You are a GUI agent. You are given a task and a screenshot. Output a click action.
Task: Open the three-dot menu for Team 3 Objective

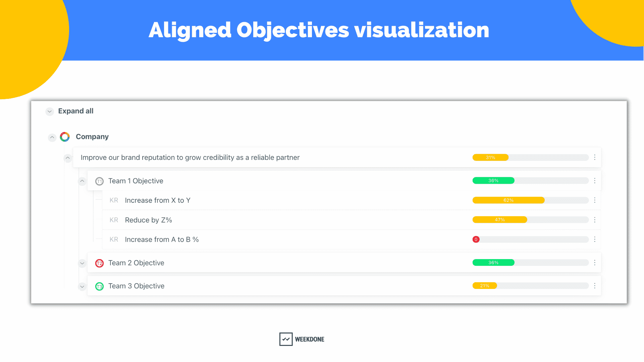tap(595, 286)
